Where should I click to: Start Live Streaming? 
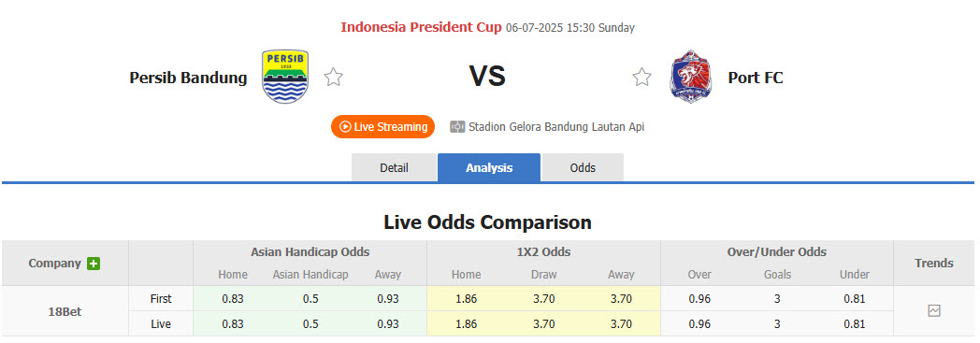pyautogui.click(x=383, y=127)
